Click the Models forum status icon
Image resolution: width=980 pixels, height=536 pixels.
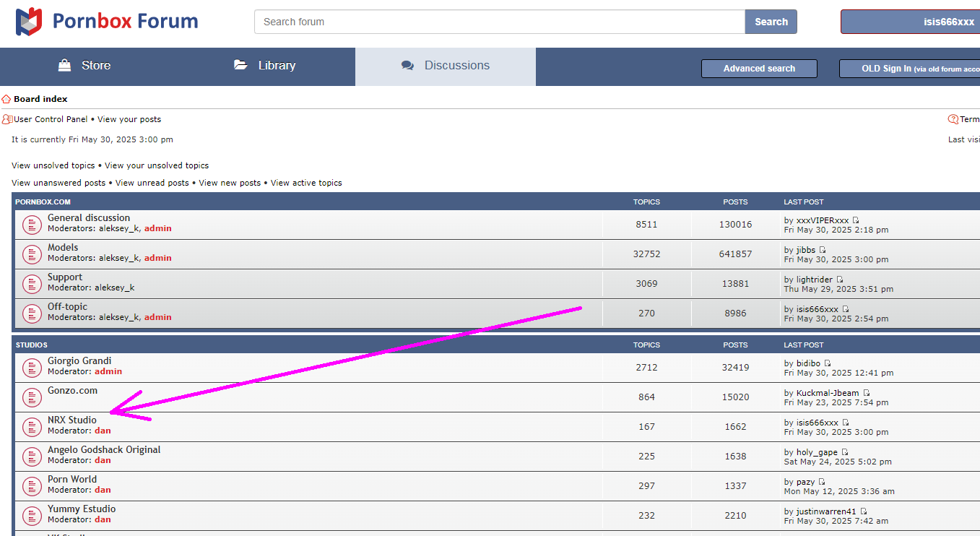coord(32,254)
